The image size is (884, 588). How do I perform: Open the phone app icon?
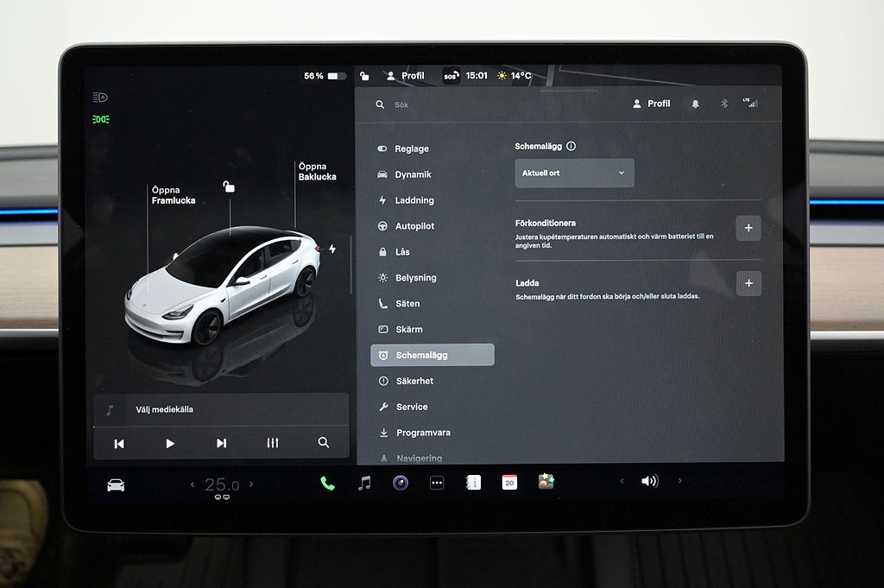coord(327,483)
